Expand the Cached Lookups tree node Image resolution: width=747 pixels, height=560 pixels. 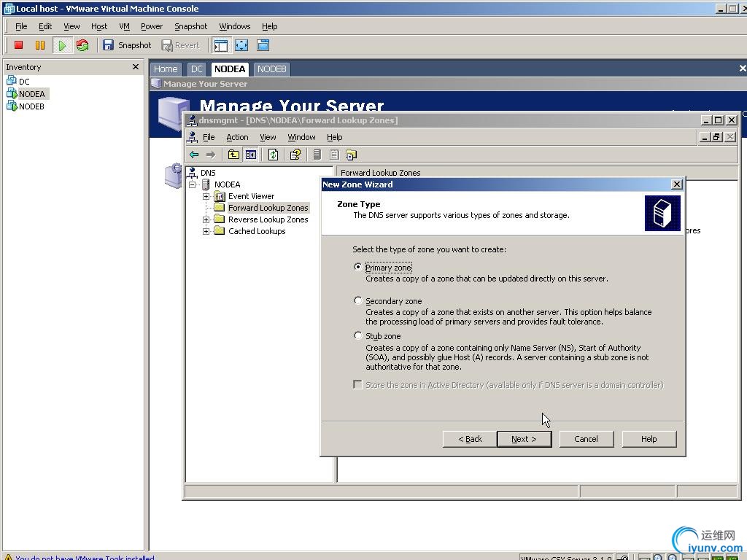pos(206,231)
